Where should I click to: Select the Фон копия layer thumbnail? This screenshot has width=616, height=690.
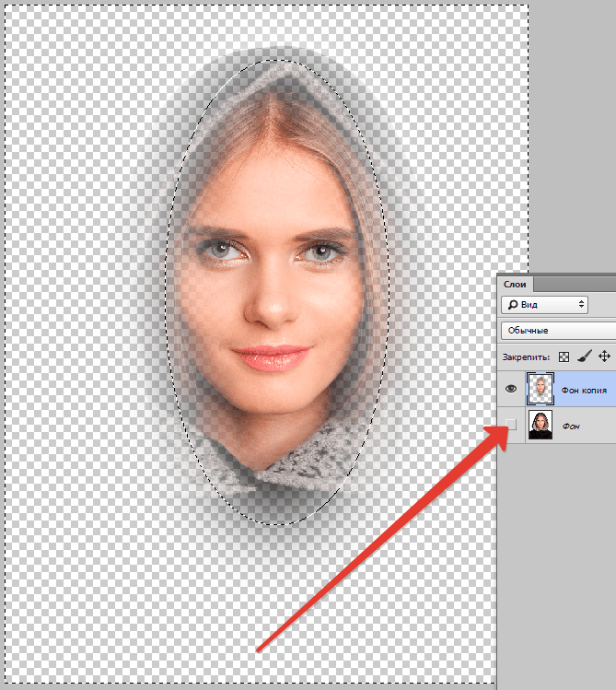click(540, 389)
